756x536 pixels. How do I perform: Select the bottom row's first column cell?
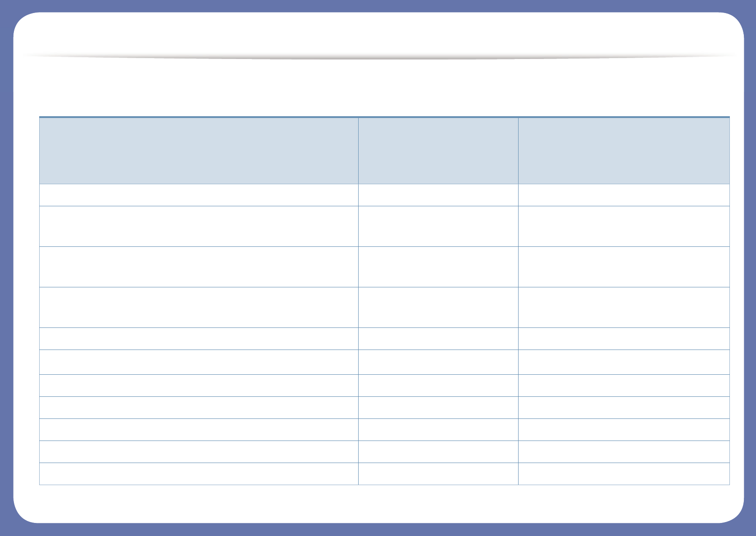[199, 474]
